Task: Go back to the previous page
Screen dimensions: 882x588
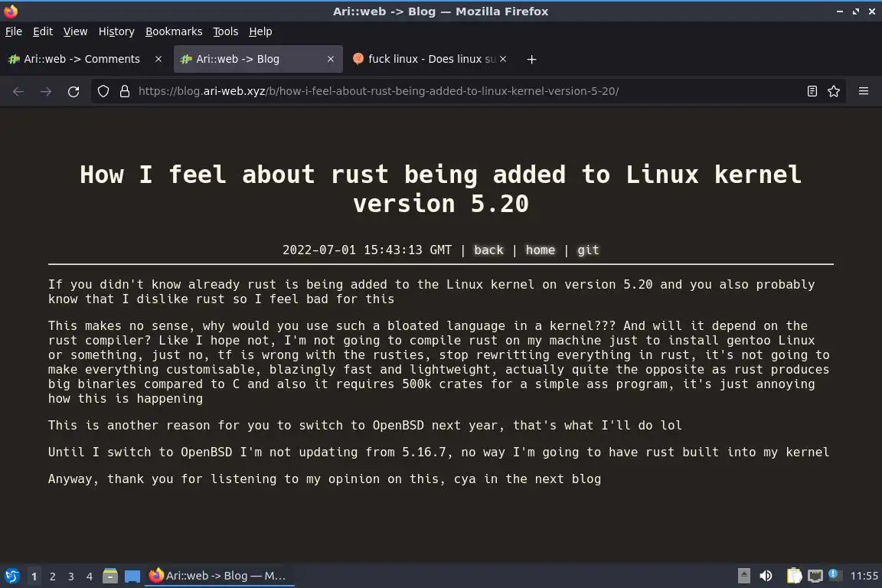Action: coord(18,91)
